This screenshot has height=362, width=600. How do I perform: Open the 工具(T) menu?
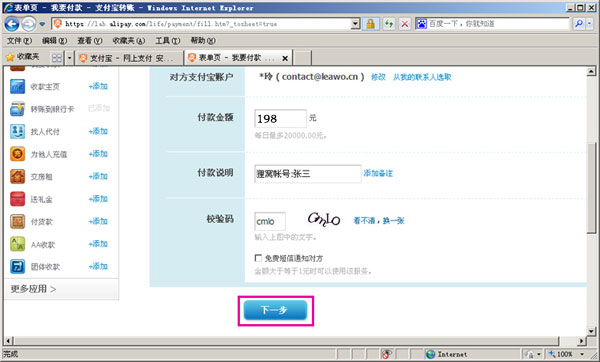tap(167, 41)
